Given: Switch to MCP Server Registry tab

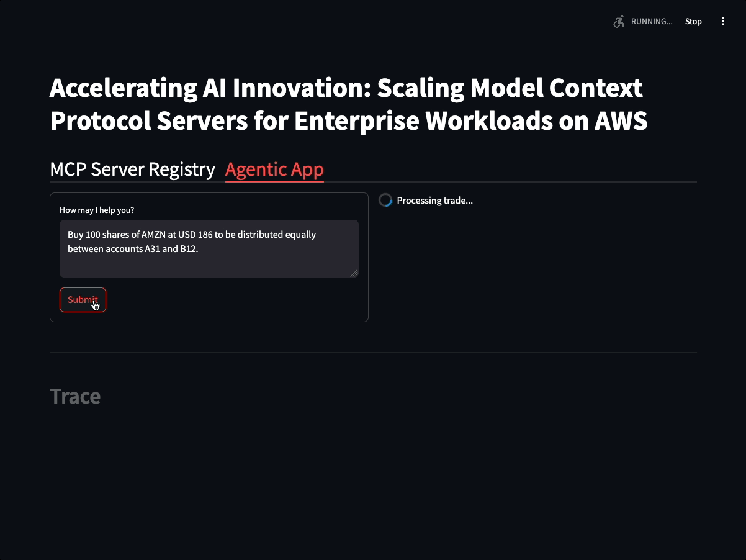Looking at the screenshot, I should click(x=132, y=169).
